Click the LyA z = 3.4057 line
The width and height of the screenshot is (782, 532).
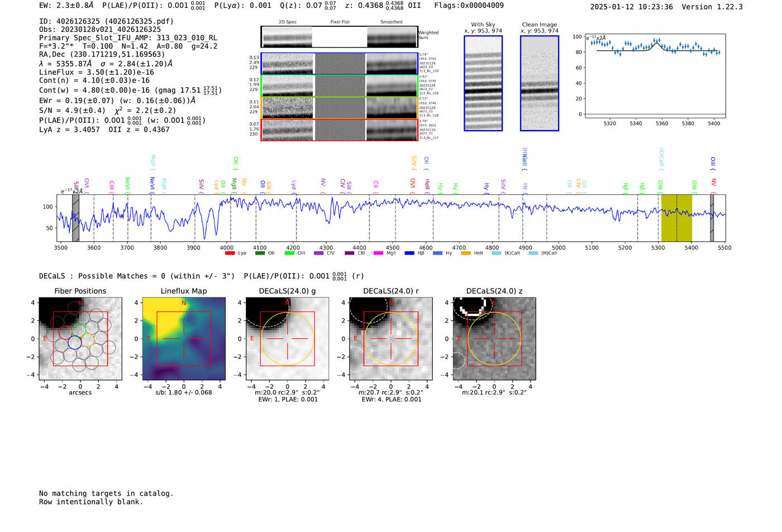pos(104,130)
